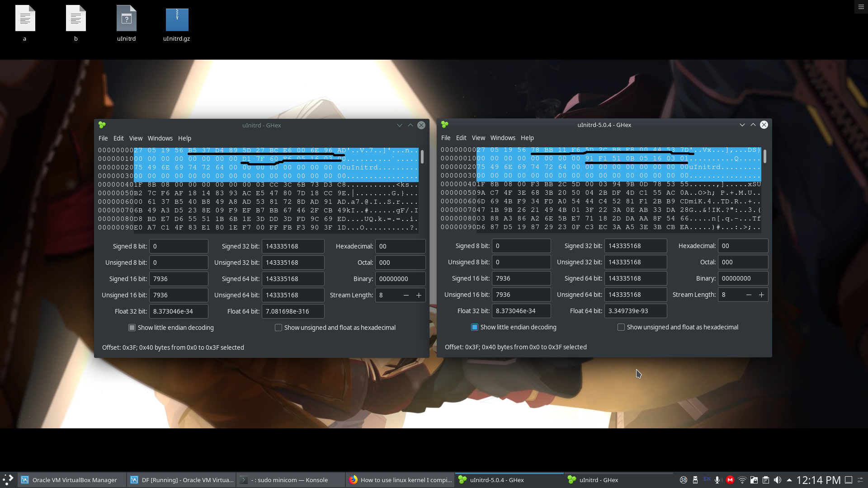Decrease stream length in uInitrd-5.0.4 window

pos(749,295)
